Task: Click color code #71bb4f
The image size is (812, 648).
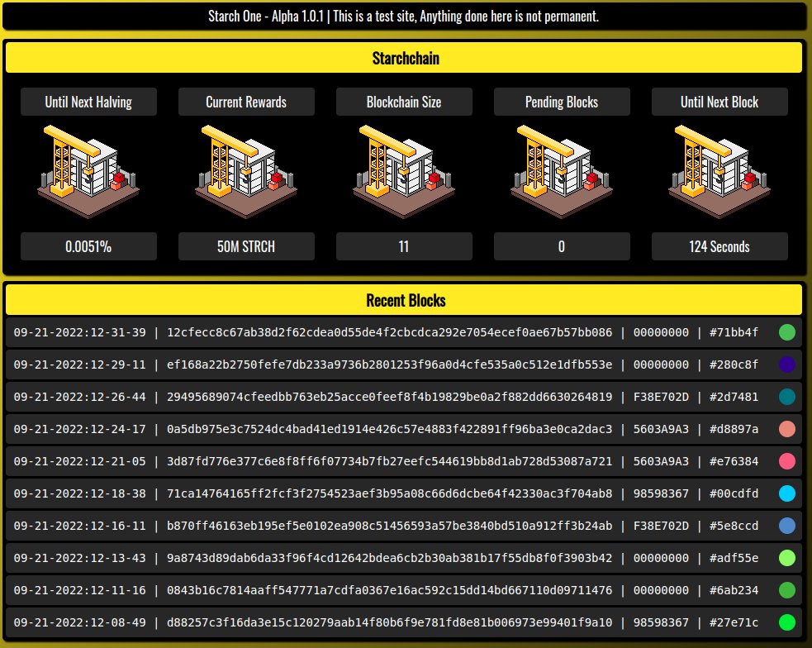Action: 734,332
